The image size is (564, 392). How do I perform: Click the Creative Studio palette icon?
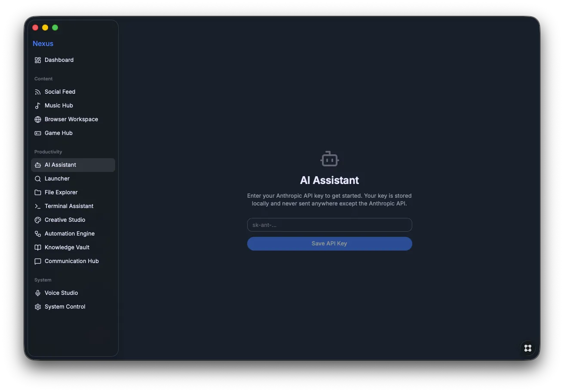point(38,220)
